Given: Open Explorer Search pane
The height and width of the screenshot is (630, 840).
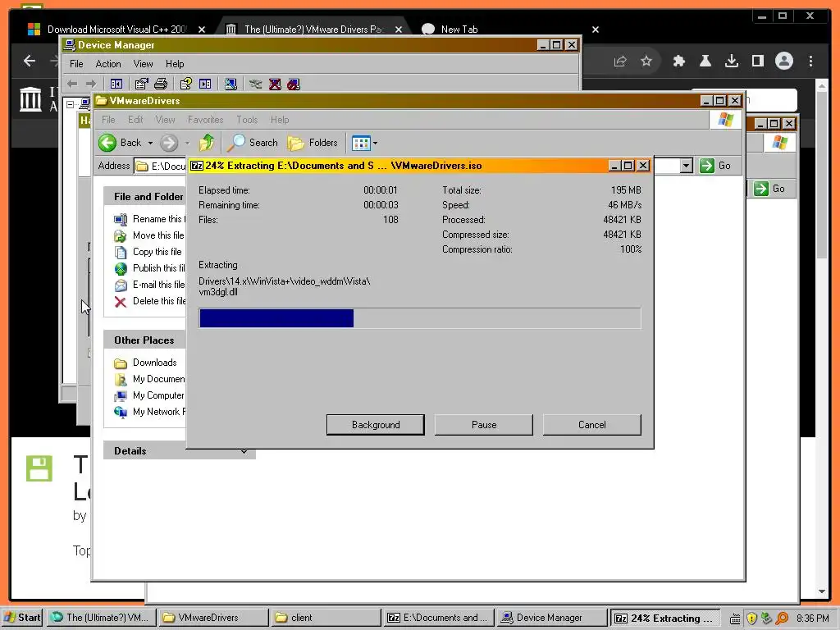Looking at the screenshot, I should click(x=253, y=143).
